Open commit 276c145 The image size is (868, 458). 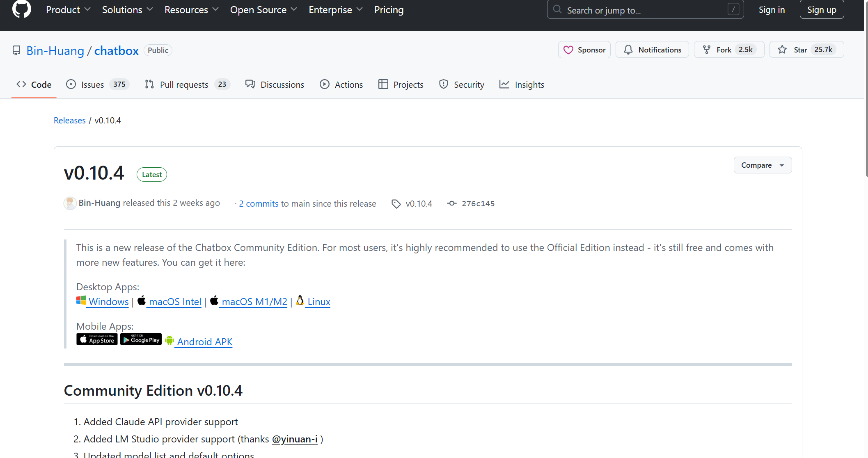point(478,204)
